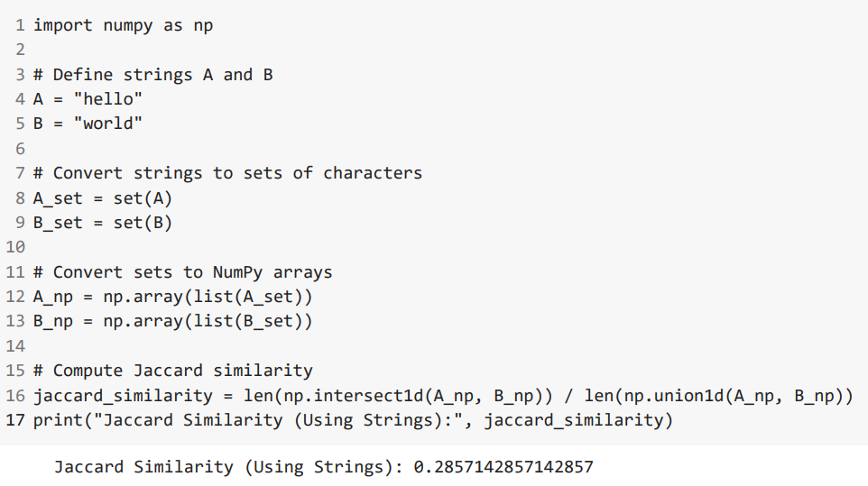Click line number 4 in the gutter
The width and height of the screenshot is (868, 486).
20,99
